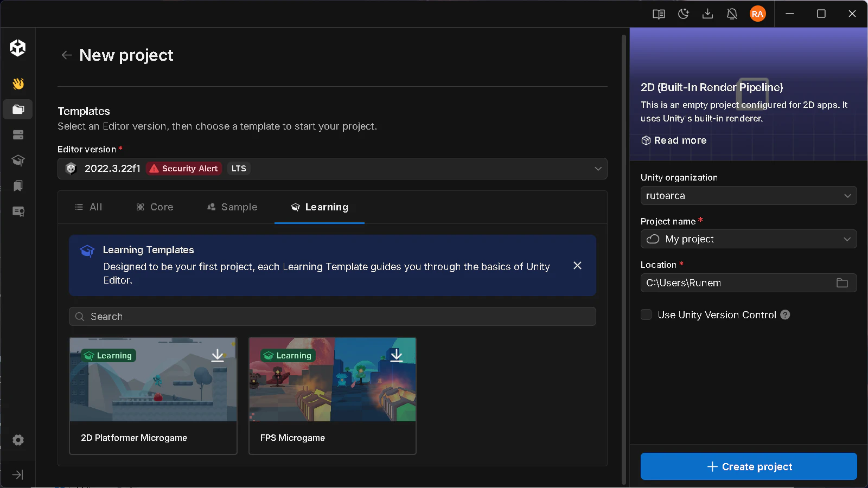This screenshot has width=868, height=488.
Task: Expand the Project name dropdown arrow
Action: click(x=847, y=239)
